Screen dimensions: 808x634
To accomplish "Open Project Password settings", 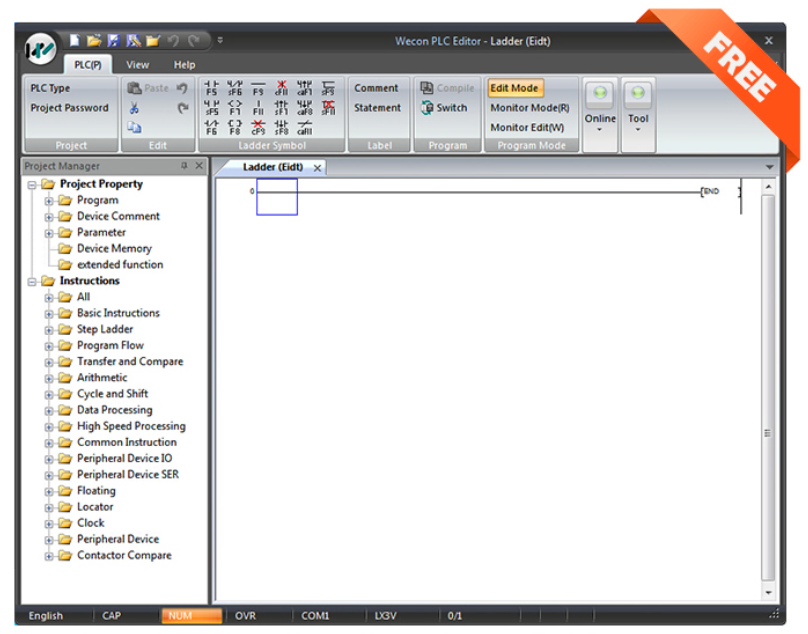I will [x=70, y=108].
